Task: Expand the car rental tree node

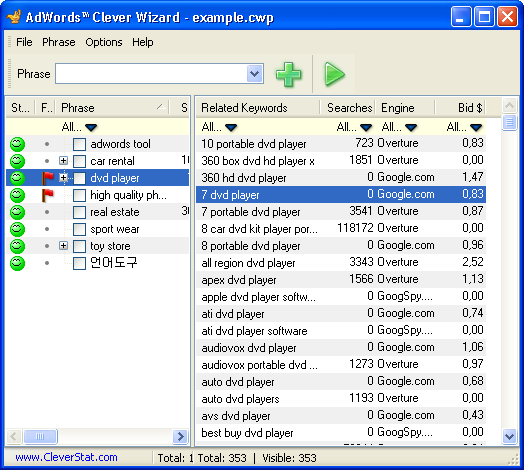Action: (x=63, y=161)
